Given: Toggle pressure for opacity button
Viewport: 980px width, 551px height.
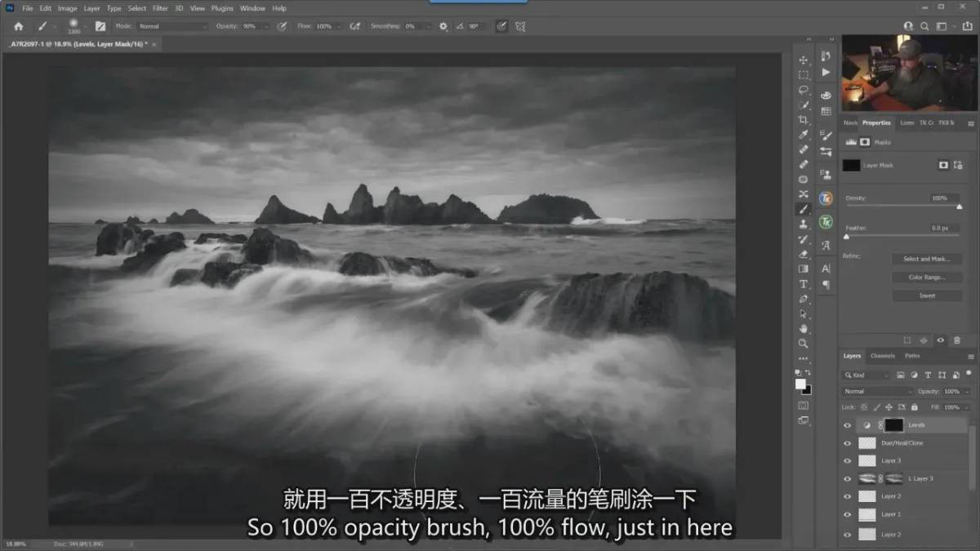Looking at the screenshot, I should pyautogui.click(x=282, y=26).
